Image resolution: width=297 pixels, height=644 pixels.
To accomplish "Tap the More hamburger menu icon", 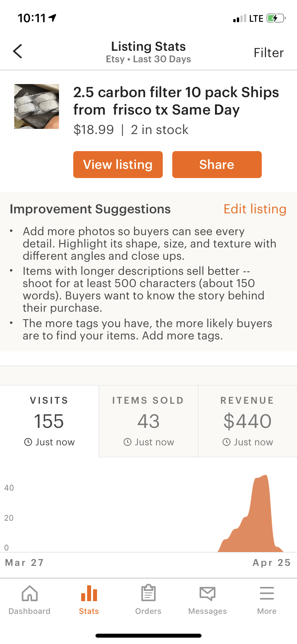I will coord(267,594).
